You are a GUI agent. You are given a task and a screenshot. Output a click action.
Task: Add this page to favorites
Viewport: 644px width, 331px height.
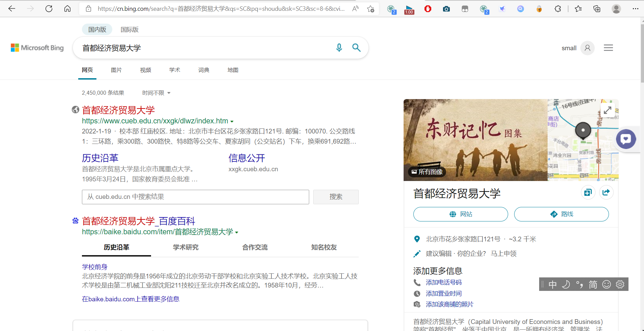(x=371, y=9)
